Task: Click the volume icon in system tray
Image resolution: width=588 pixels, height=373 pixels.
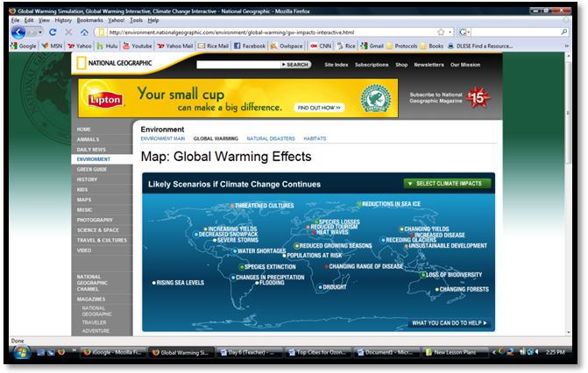Action: [537, 352]
